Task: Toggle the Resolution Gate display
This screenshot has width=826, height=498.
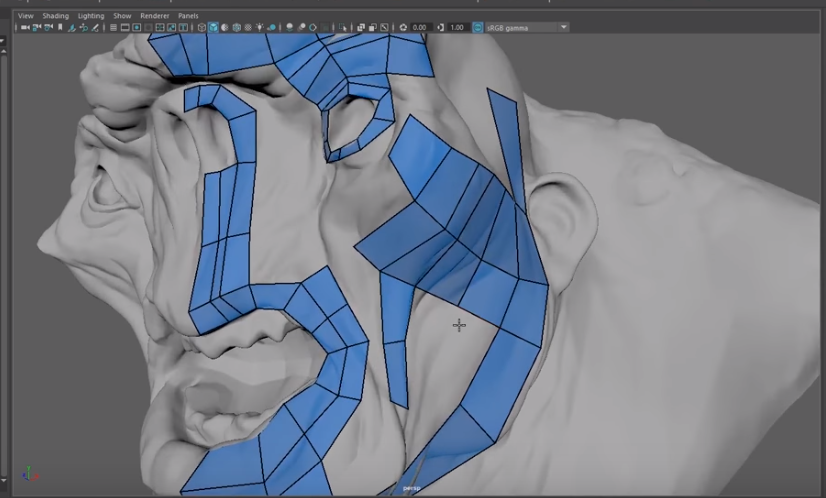Action: [136, 27]
